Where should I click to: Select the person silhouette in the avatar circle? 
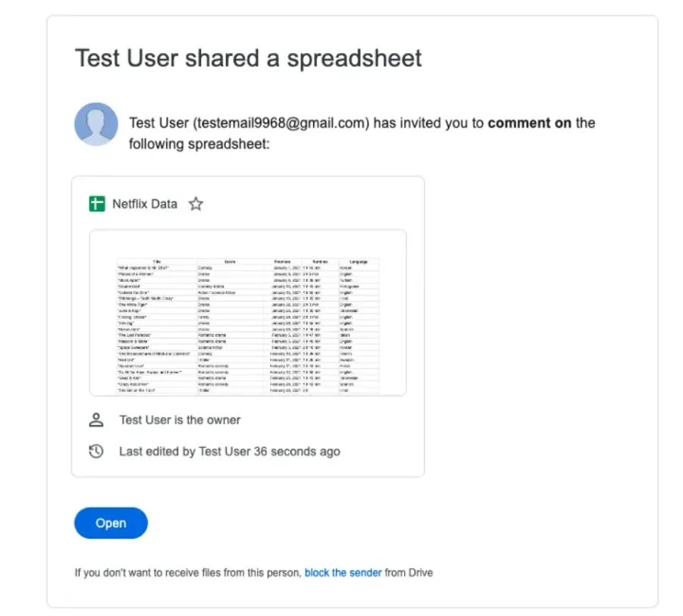(96, 124)
